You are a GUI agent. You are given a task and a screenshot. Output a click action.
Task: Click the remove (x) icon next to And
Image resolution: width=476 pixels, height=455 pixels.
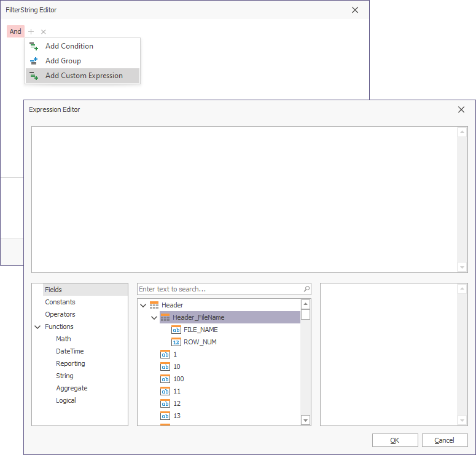click(x=44, y=31)
